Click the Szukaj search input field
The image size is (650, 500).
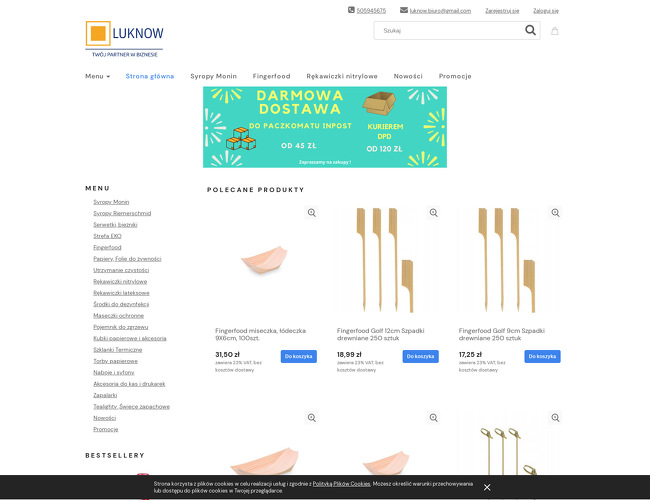(x=450, y=31)
